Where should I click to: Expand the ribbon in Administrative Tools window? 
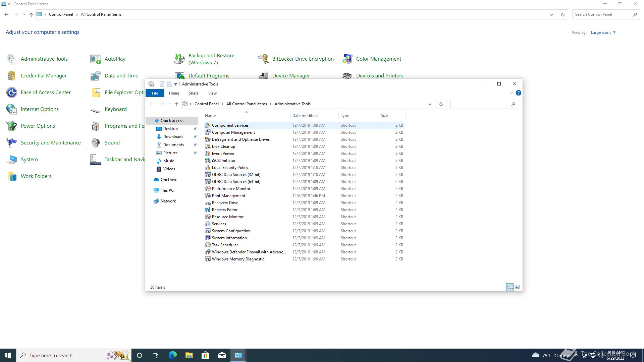(511, 93)
